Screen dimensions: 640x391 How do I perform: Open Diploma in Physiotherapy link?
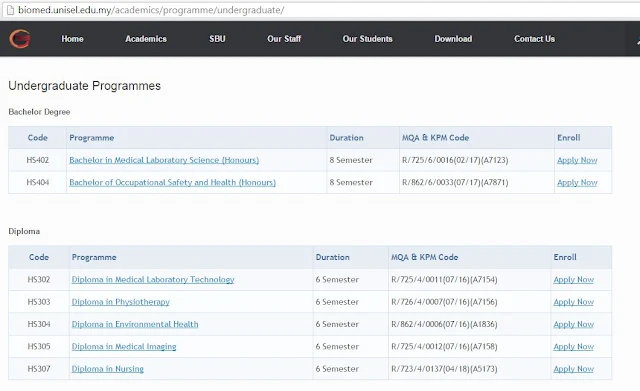pos(120,302)
